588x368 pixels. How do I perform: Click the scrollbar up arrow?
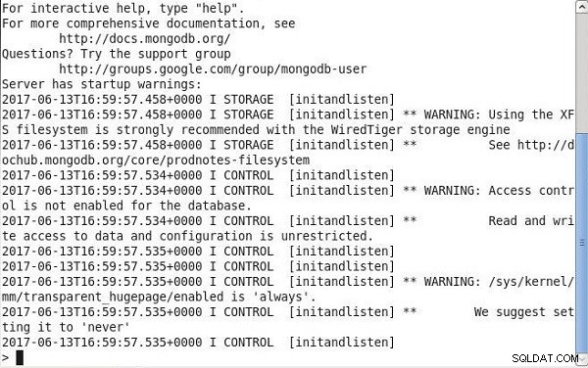coord(581,7)
